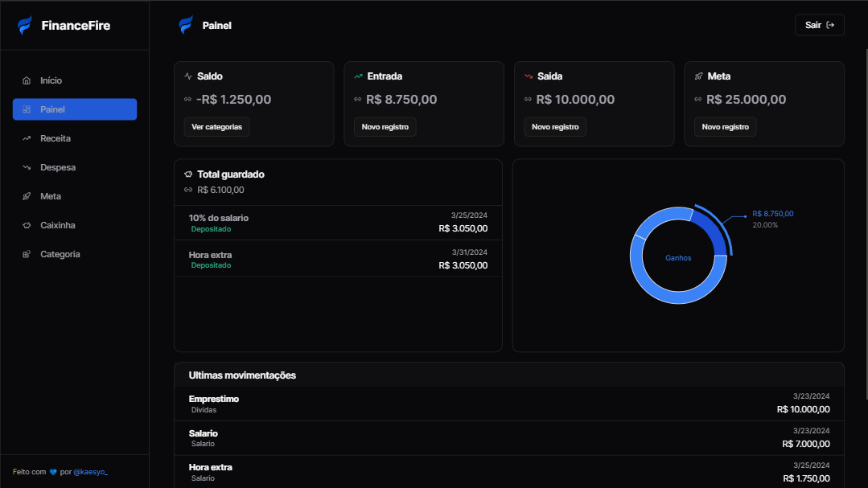Screen dimensions: 868x488
Task: Click the piggy bank icon beside Caixinha
Action: click(x=27, y=225)
